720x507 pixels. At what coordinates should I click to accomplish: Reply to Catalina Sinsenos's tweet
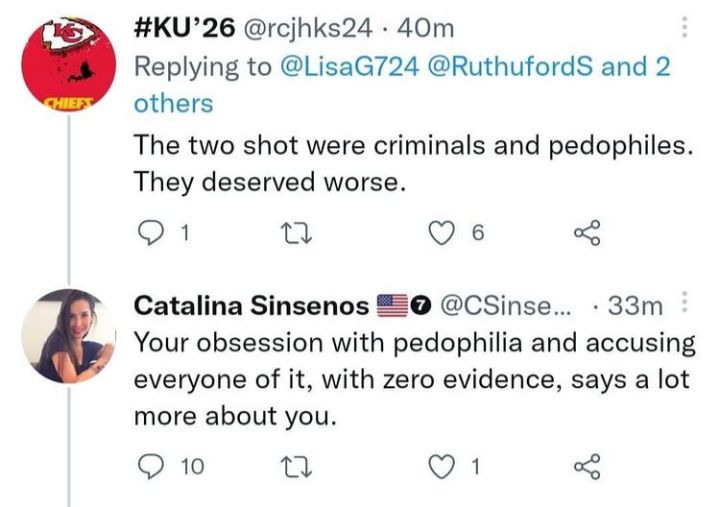148,464
